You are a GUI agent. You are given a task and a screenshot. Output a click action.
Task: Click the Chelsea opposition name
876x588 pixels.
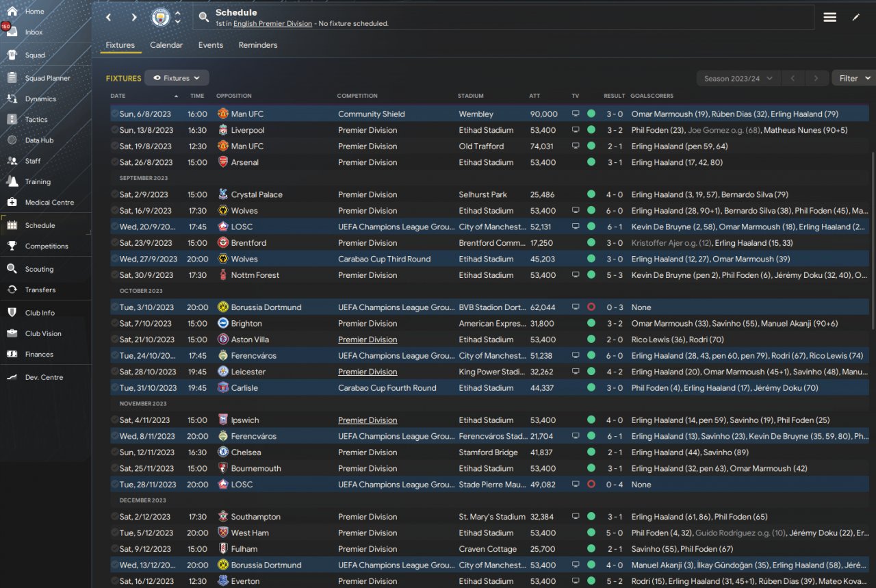click(x=246, y=452)
